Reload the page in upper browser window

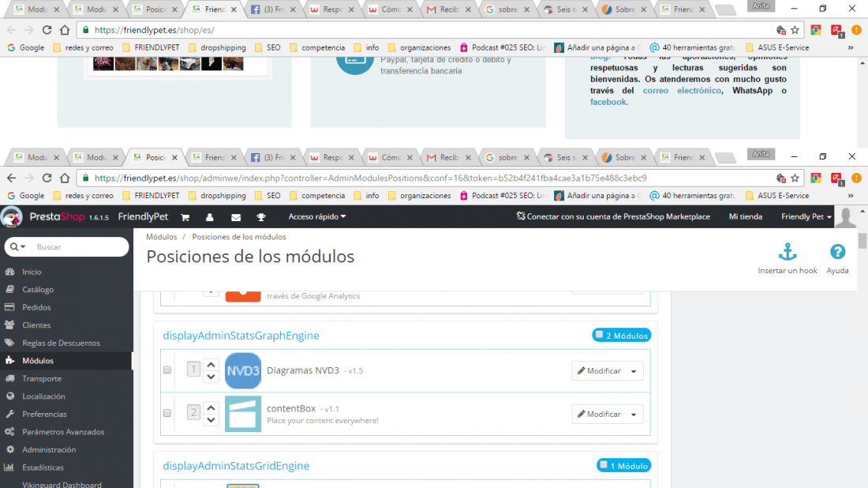pyautogui.click(x=47, y=30)
